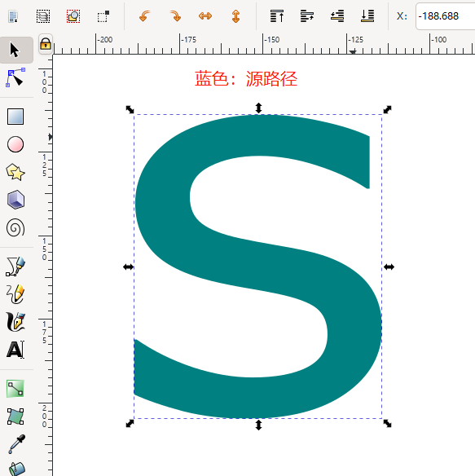Viewport: 475px width, 476px height.
Task: Rotate selection 90° clockwise
Action: (175, 16)
